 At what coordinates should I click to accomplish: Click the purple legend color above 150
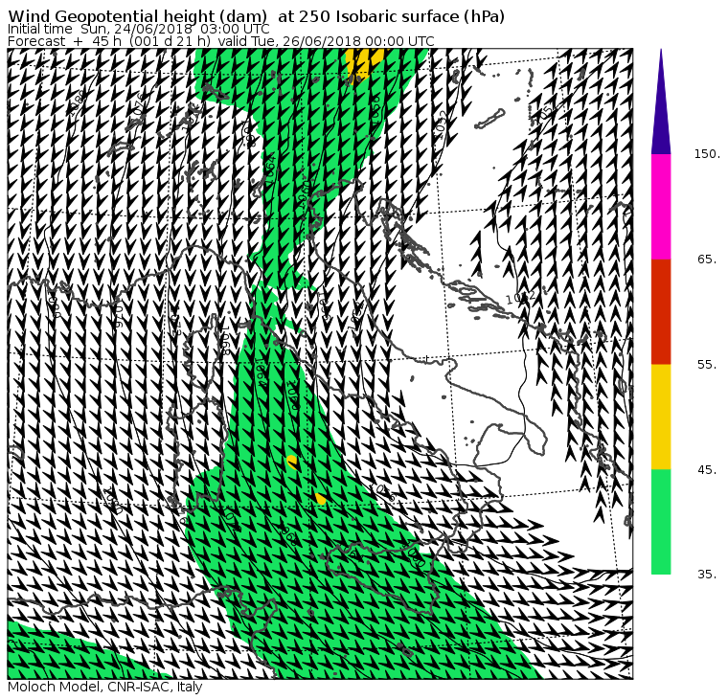tap(661, 102)
